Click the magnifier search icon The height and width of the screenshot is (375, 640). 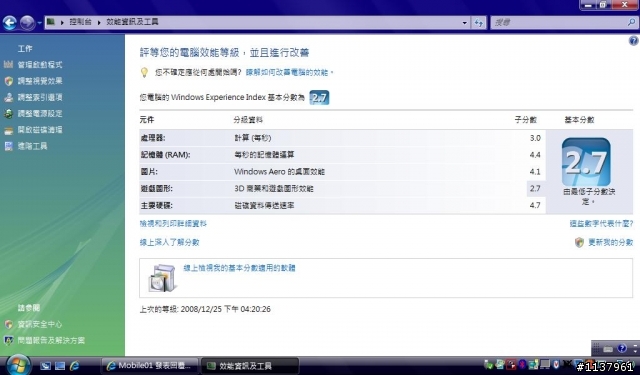pyautogui.click(x=631, y=22)
